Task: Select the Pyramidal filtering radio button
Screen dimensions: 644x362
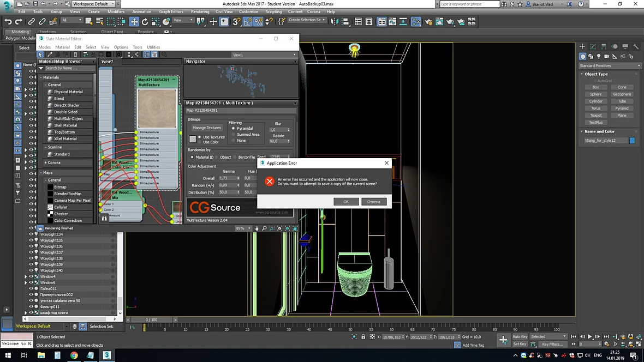Action: (x=233, y=129)
